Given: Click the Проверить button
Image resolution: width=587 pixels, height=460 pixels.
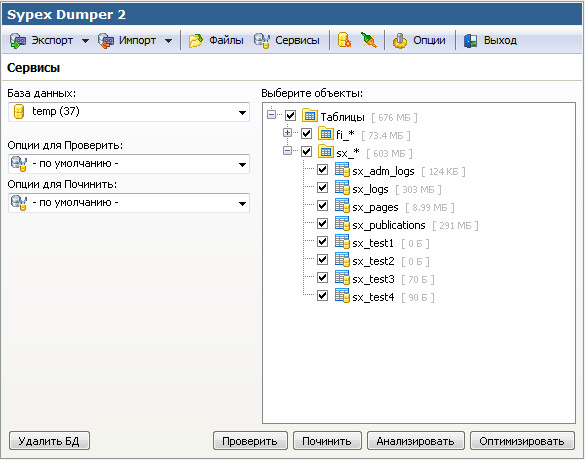Looking at the screenshot, I should pos(250,441).
